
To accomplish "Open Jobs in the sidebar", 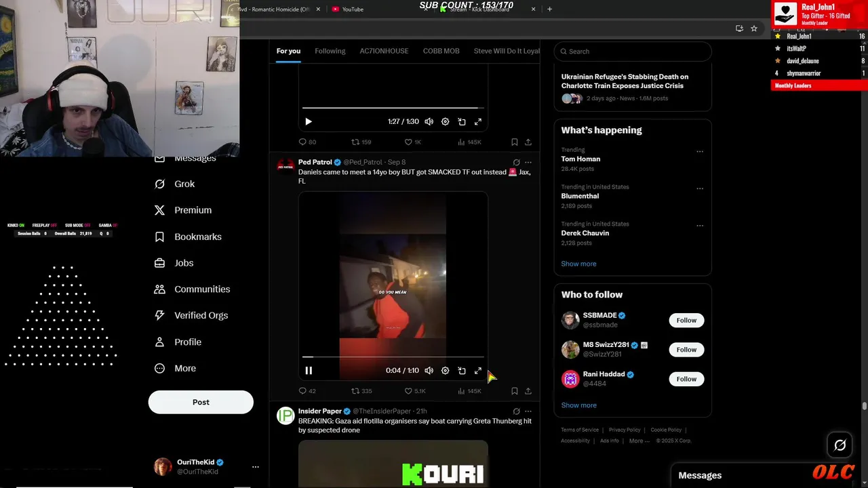I will [x=174, y=263].
